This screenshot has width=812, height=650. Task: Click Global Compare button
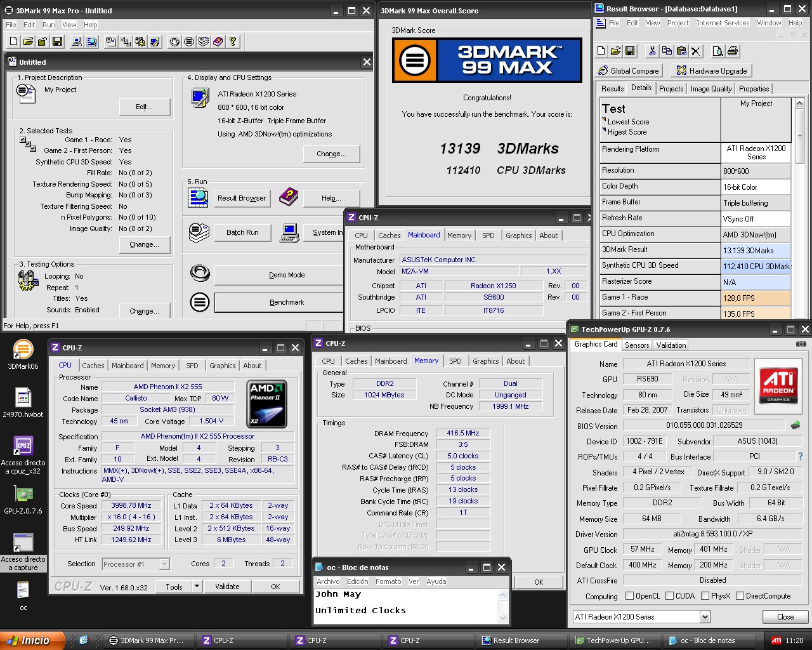[629, 70]
